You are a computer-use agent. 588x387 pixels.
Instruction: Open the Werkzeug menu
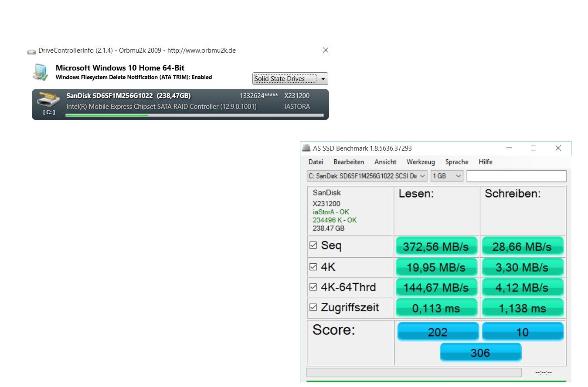pos(421,162)
